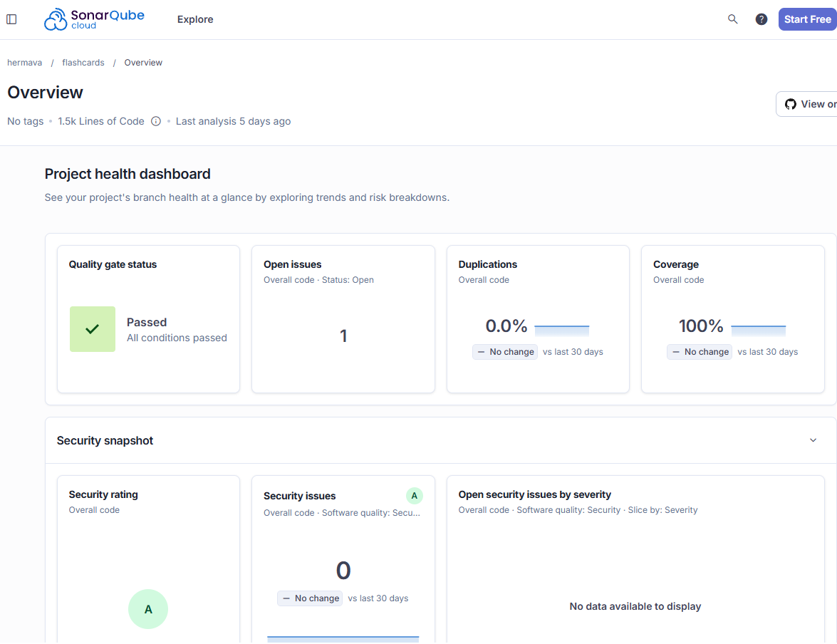This screenshot has width=837, height=644.
Task: Toggle the sidebar panel icon
Action: (11, 19)
